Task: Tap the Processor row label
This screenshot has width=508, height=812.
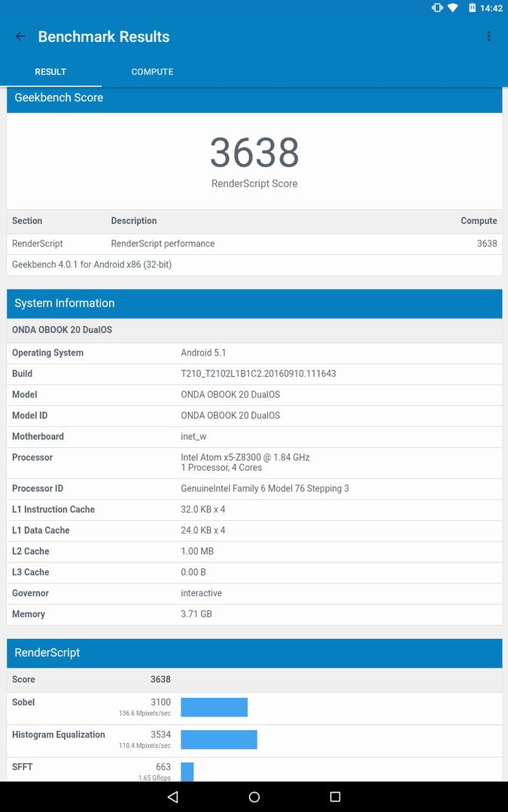Action: click(32, 457)
